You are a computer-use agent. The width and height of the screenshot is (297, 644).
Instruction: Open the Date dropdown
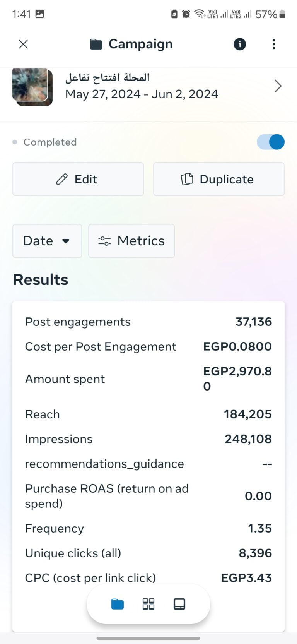[47, 241]
